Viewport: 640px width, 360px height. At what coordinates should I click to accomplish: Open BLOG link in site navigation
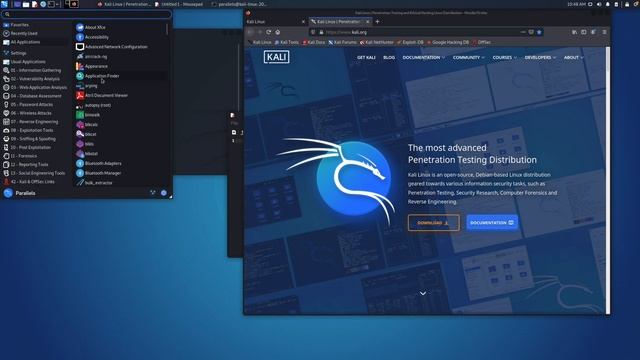pos(389,58)
